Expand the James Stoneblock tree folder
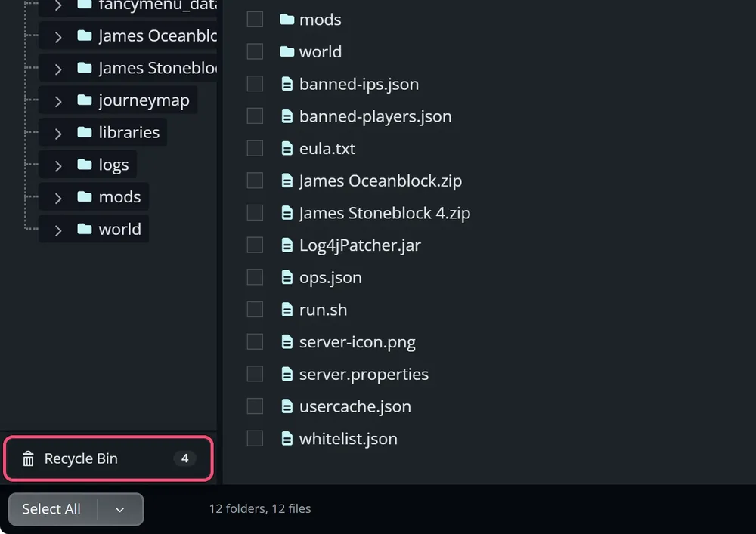756x534 pixels. [x=58, y=69]
